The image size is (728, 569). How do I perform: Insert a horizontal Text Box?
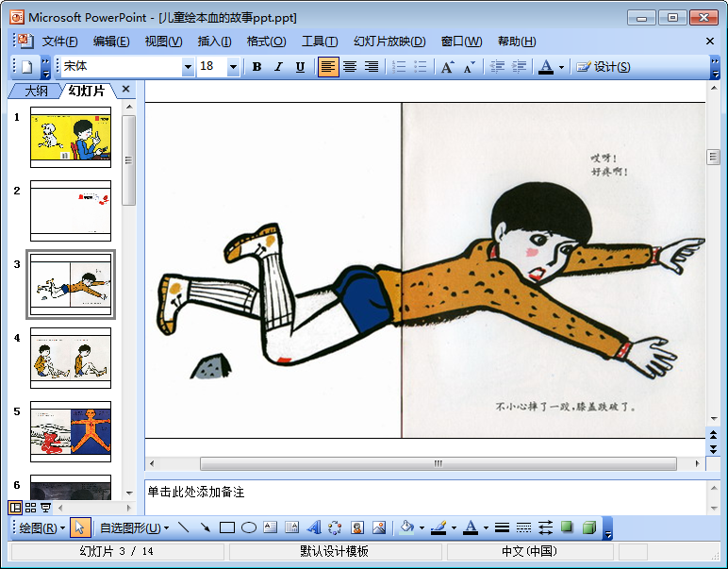(x=271, y=527)
